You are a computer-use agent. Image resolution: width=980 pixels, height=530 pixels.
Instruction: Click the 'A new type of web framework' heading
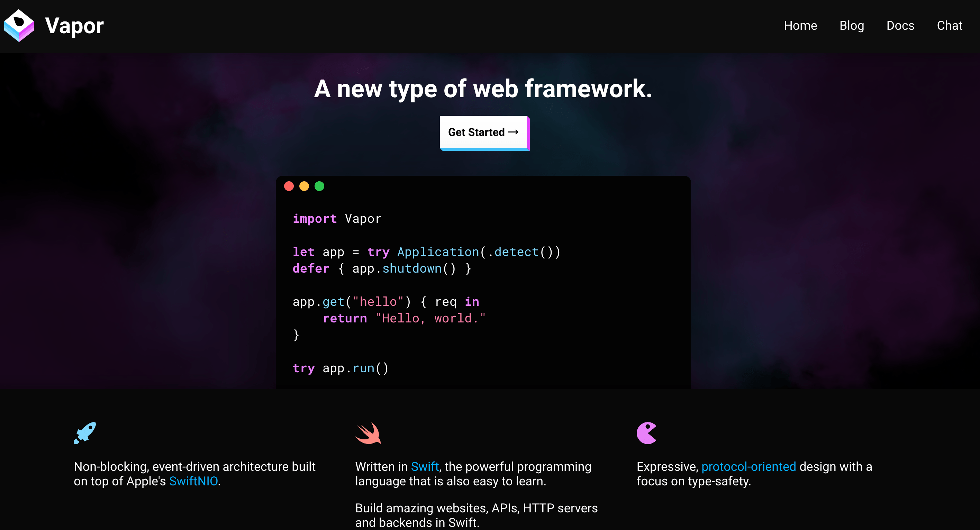[x=483, y=89]
